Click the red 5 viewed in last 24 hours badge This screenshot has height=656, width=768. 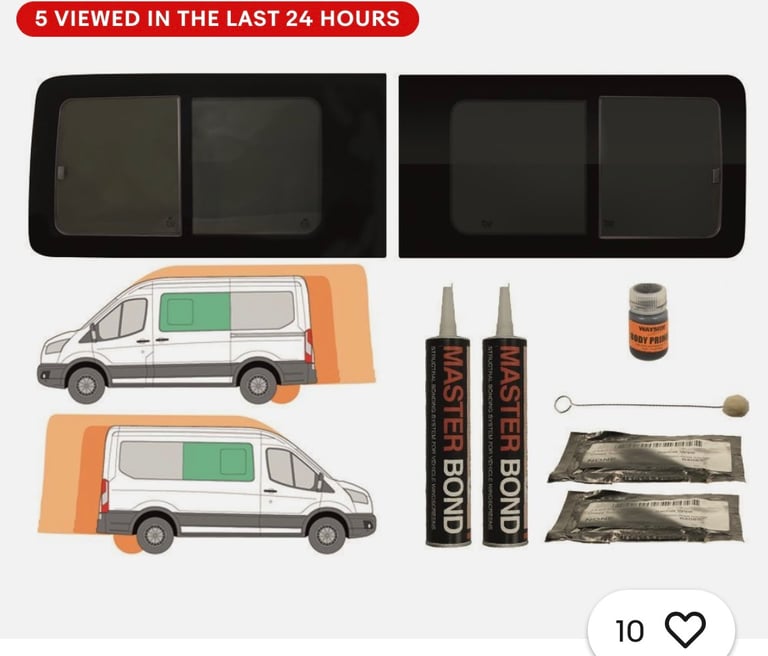(217, 19)
